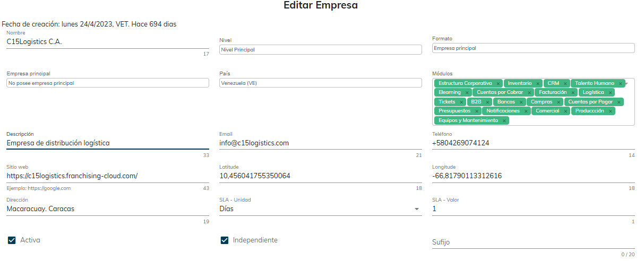Remove the Logística module tag
Viewport: 644px width, 261px height.
(610, 93)
